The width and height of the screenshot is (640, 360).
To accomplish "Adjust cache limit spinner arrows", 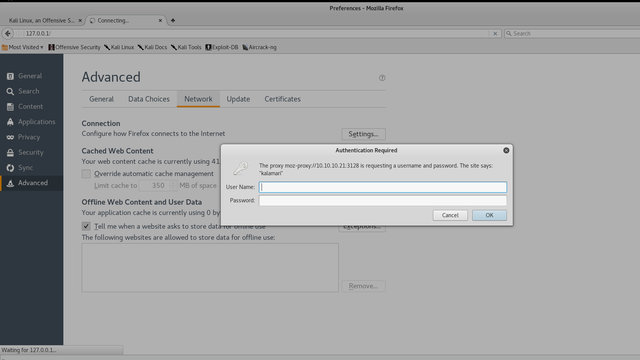I will (x=173, y=186).
